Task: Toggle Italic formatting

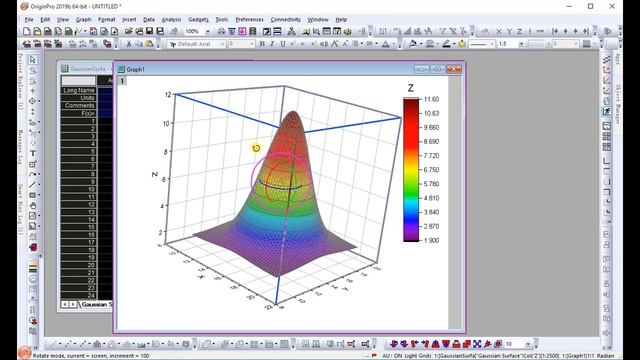Action: coord(272,44)
